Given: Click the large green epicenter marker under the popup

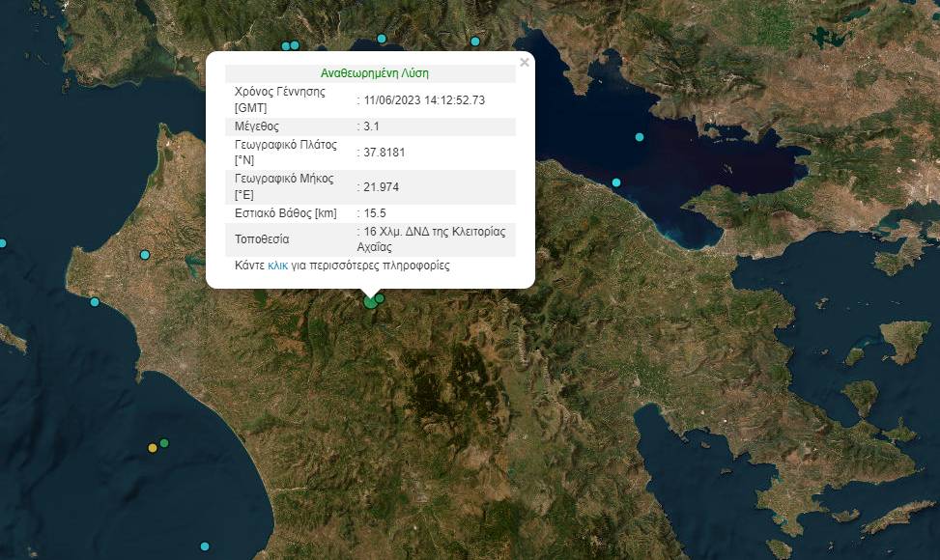Looking at the screenshot, I should pyautogui.click(x=370, y=302).
